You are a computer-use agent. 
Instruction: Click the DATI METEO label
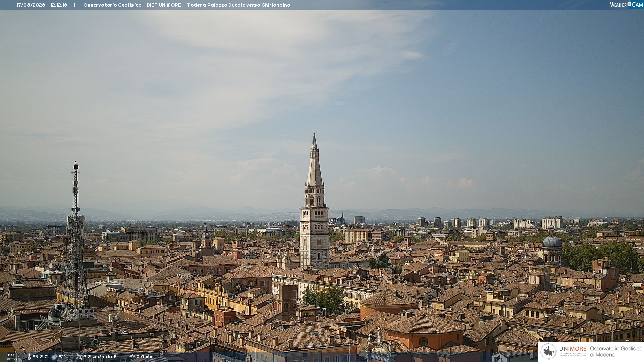click(12, 357)
